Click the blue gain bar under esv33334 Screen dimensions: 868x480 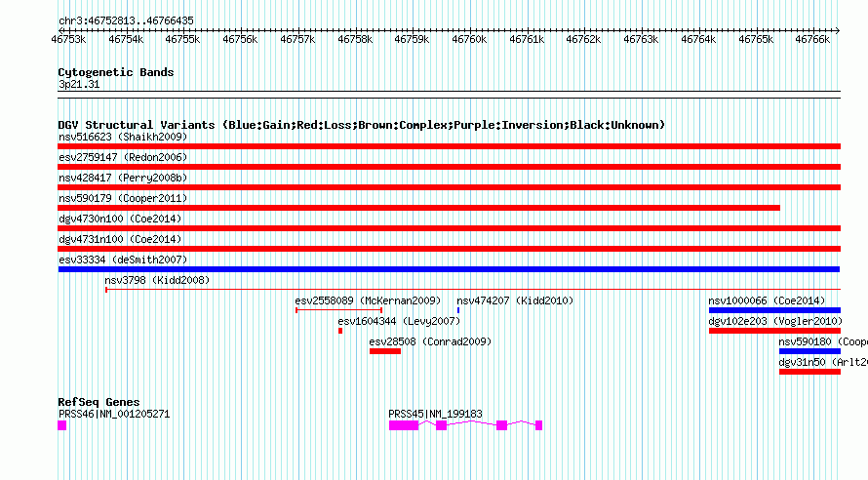(x=449, y=269)
